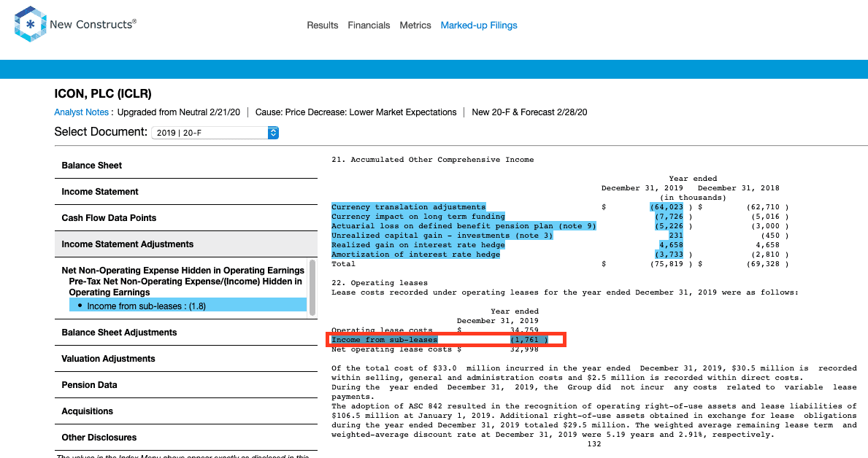
Task: Click the New 20-F & Forecast 2/28/20 note
Action: point(529,112)
